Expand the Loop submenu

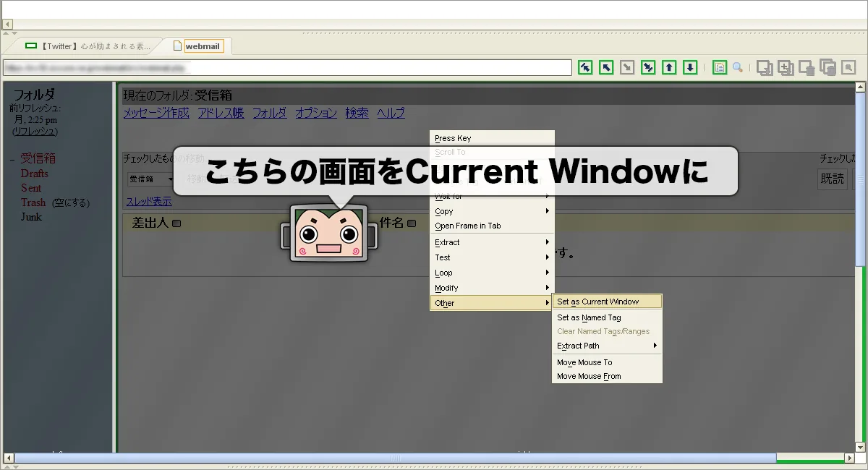[x=492, y=273]
